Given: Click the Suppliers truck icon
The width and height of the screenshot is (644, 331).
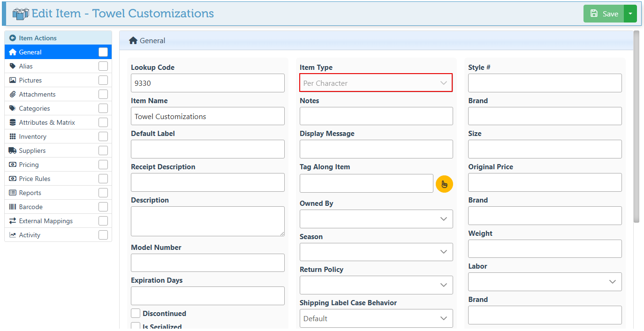Looking at the screenshot, I should [x=13, y=150].
